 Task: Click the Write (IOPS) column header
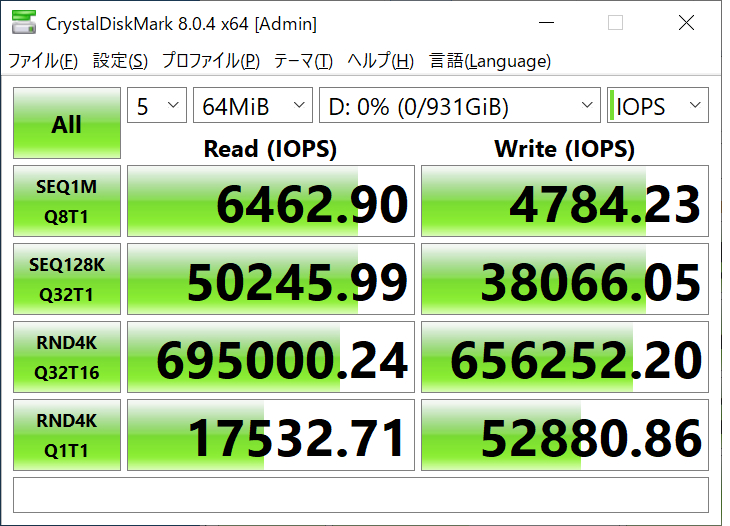click(565, 149)
